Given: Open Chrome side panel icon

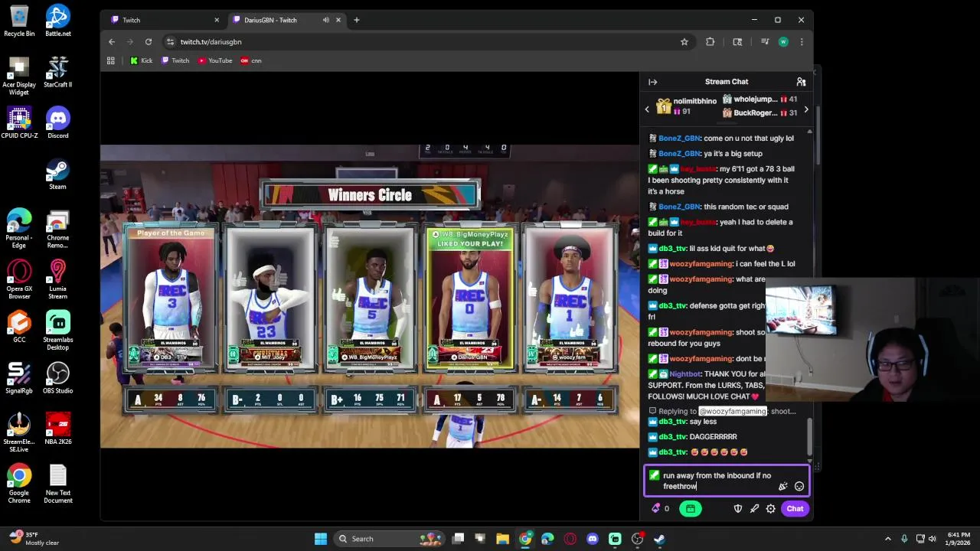Looking at the screenshot, I should tap(737, 42).
